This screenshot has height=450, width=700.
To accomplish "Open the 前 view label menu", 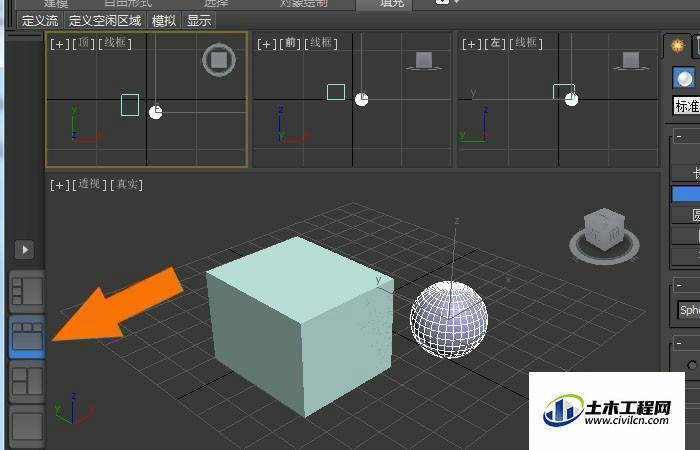I will click(x=291, y=43).
